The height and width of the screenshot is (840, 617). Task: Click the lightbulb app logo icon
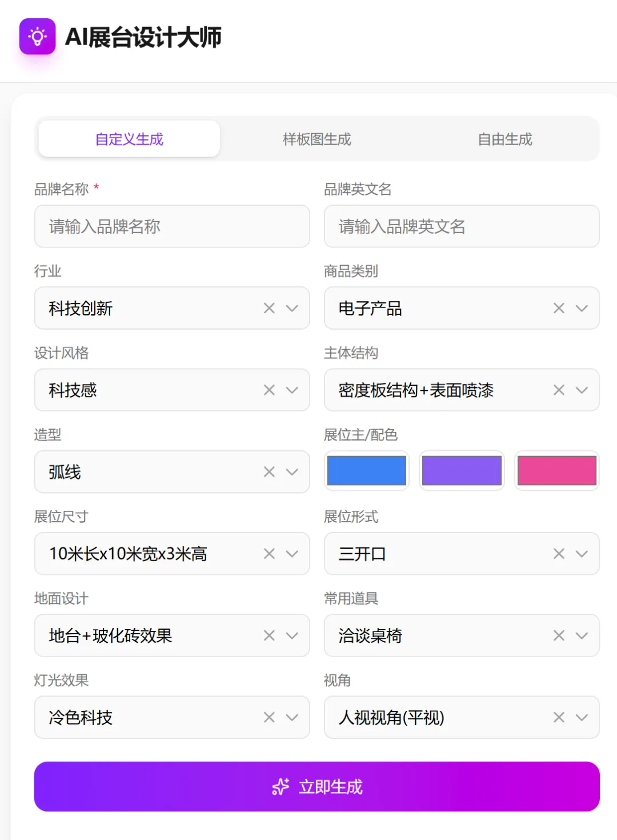point(37,37)
